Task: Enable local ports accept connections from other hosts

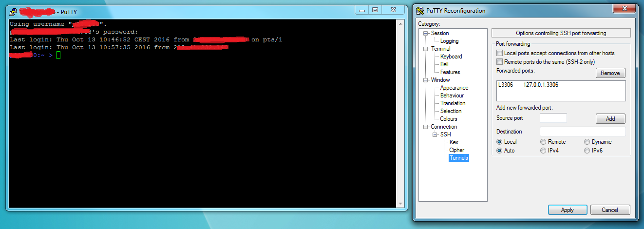Action: [499, 53]
